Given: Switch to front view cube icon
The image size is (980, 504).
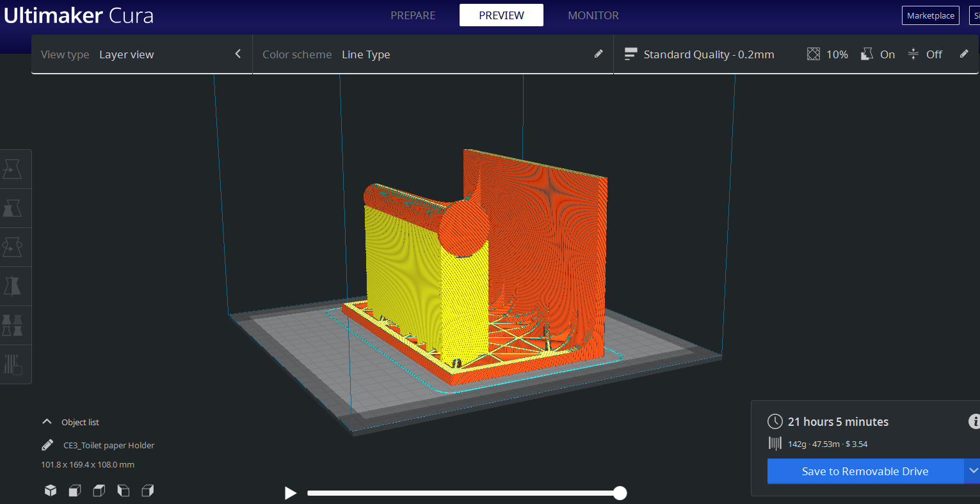Looking at the screenshot, I should tap(75, 491).
